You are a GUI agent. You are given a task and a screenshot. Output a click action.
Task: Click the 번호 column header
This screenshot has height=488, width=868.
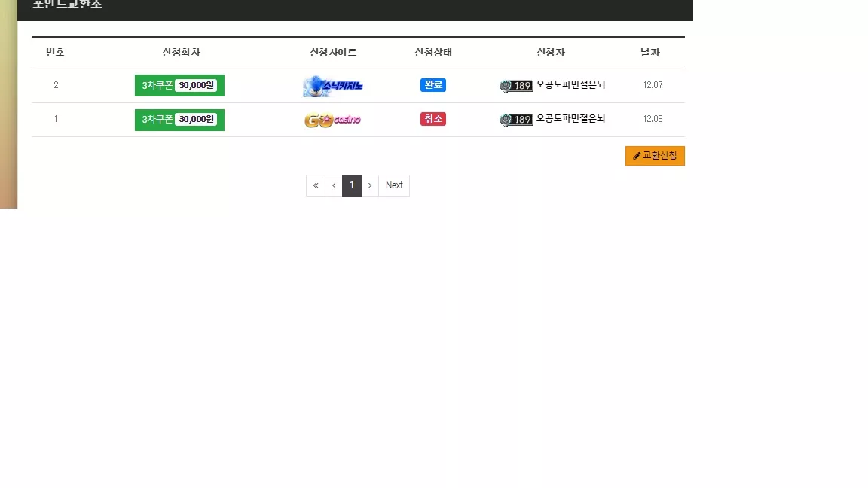point(55,53)
